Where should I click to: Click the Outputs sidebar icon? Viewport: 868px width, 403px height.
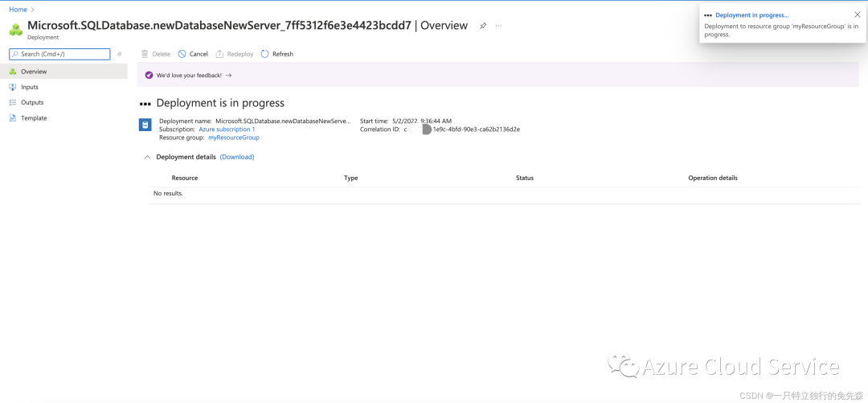coord(13,102)
